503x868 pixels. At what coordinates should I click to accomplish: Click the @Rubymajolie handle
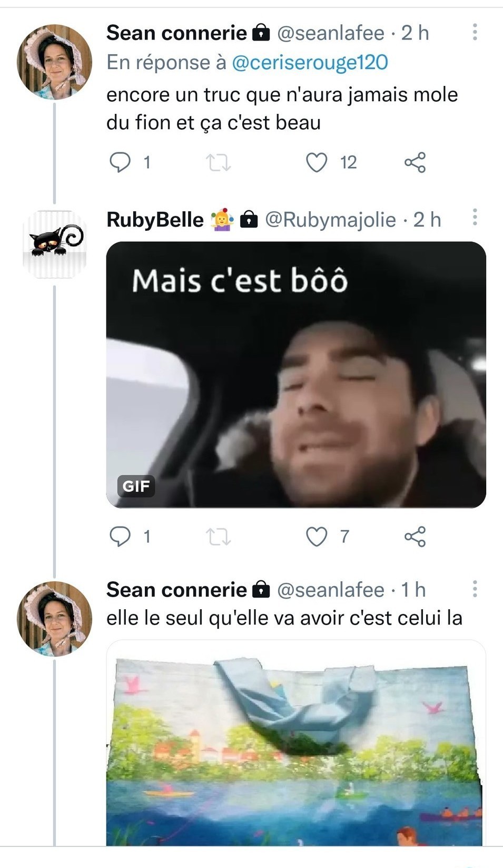tap(330, 220)
